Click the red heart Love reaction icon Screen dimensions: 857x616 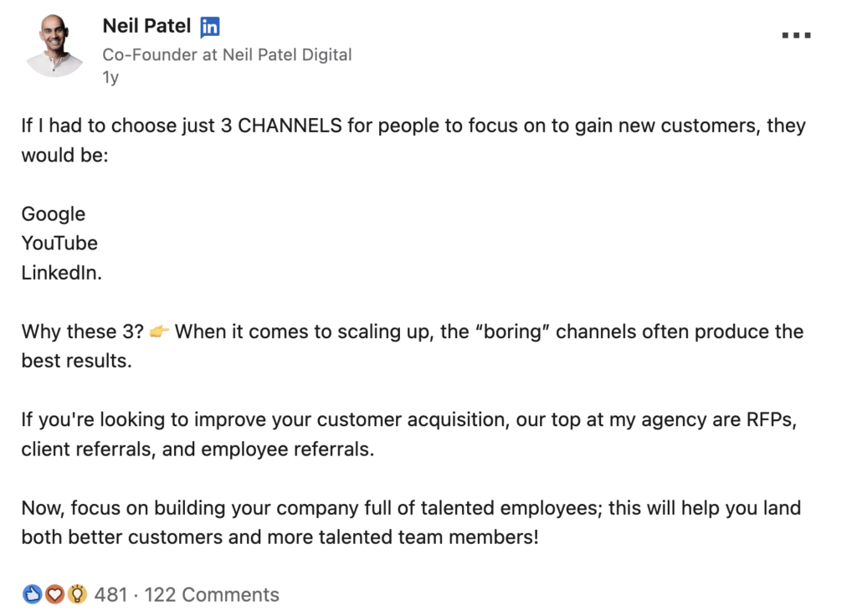click(54, 595)
